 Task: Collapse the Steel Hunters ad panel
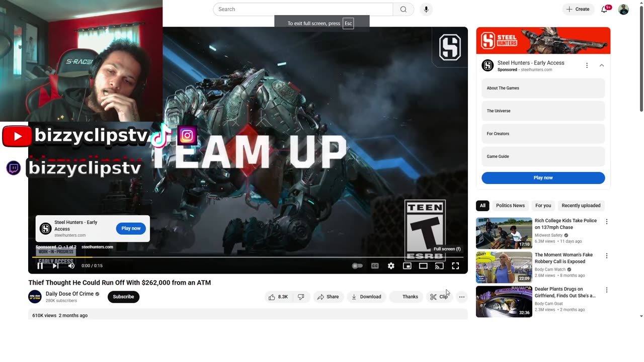click(601, 65)
